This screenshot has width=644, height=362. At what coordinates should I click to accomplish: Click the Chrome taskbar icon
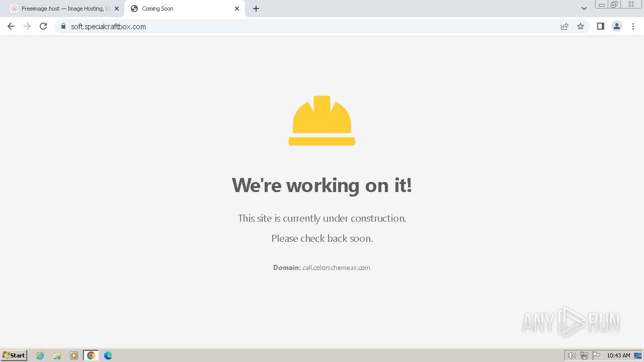click(x=91, y=355)
